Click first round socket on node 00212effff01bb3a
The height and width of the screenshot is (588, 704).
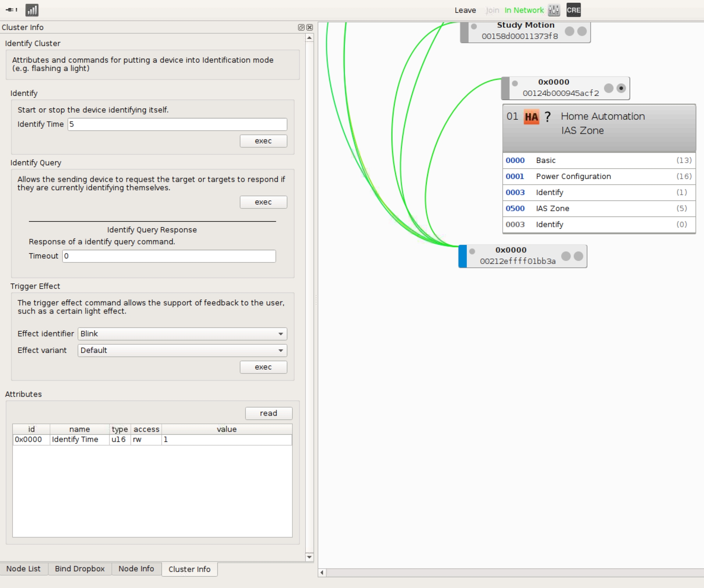(x=566, y=256)
